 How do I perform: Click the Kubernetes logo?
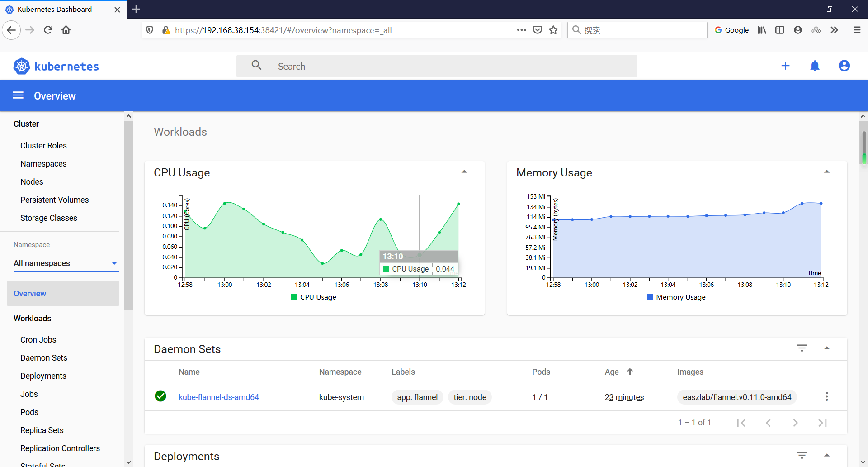(57, 67)
